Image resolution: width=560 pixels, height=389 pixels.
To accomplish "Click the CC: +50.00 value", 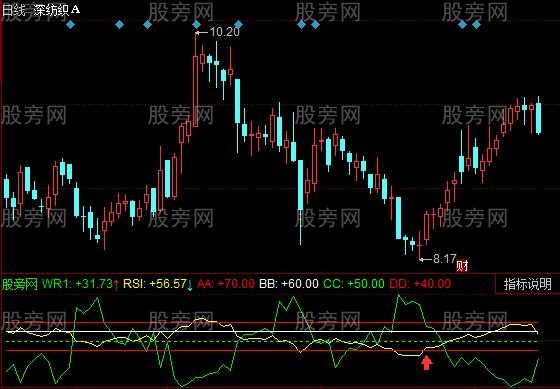I will click(x=354, y=284).
